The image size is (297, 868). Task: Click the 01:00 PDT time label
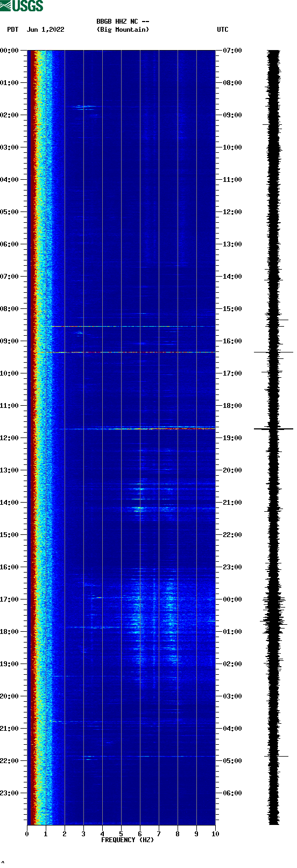tap(10, 83)
